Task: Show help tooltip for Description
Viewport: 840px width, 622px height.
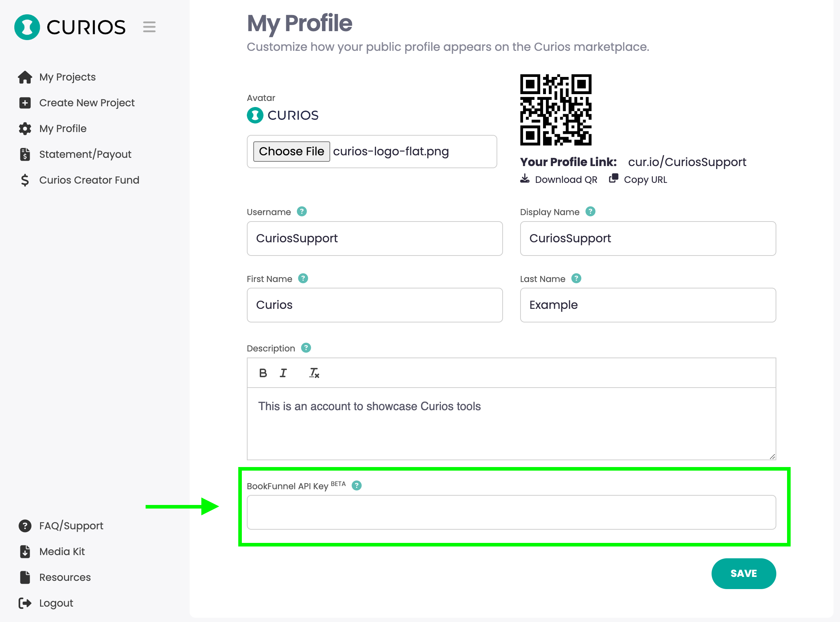Action: tap(306, 348)
